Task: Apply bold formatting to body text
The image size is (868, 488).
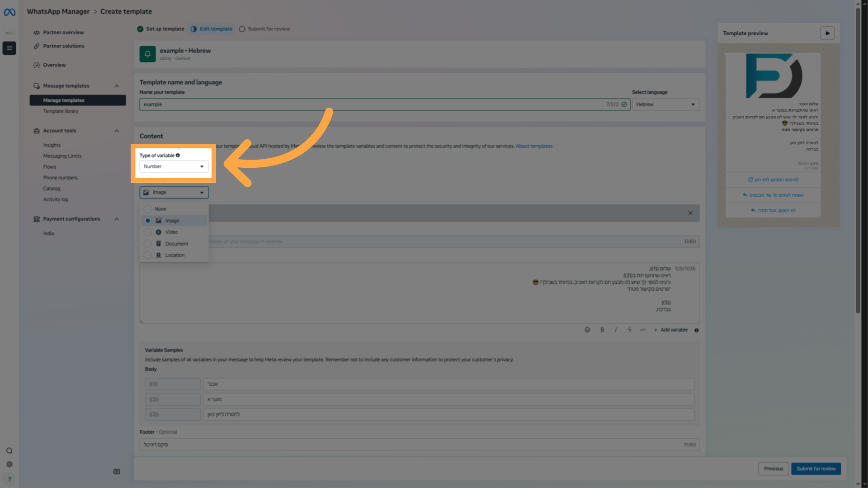Action: [602, 330]
